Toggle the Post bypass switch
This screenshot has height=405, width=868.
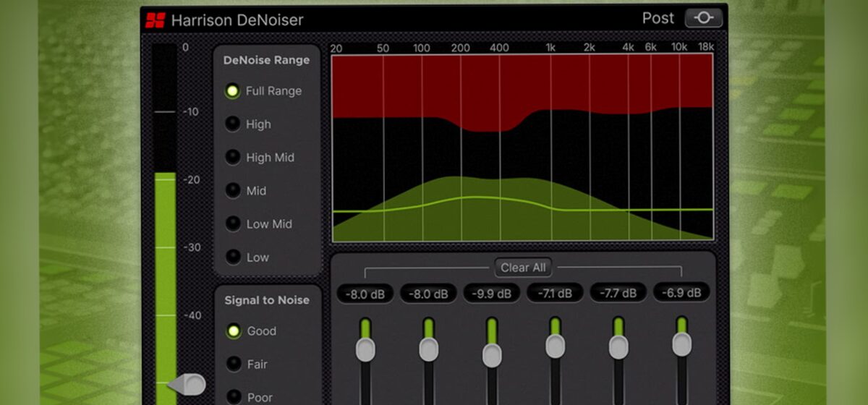703,18
